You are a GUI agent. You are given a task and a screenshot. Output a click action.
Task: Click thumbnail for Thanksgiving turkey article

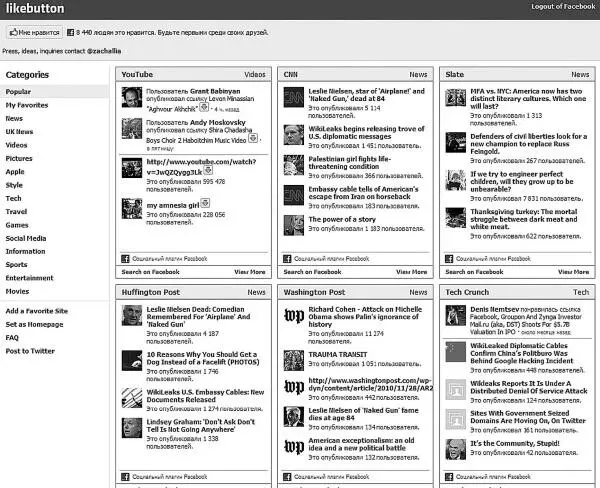pyautogui.click(x=455, y=218)
